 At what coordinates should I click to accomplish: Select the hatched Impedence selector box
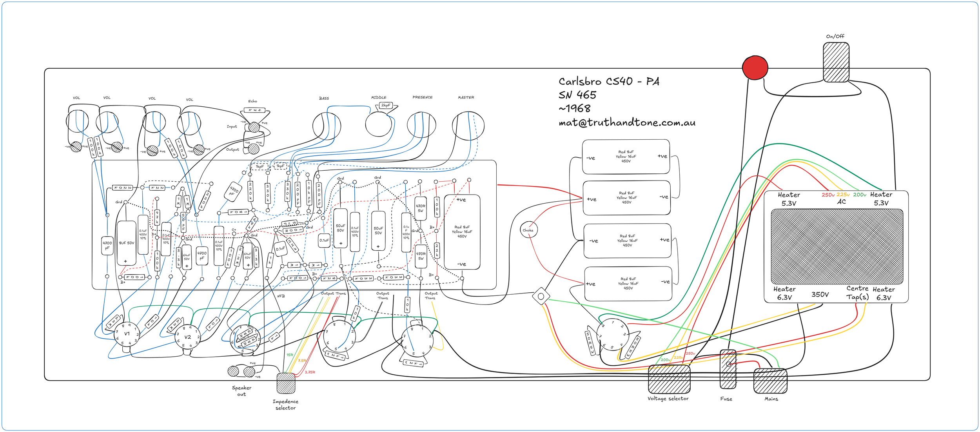coord(286,383)
